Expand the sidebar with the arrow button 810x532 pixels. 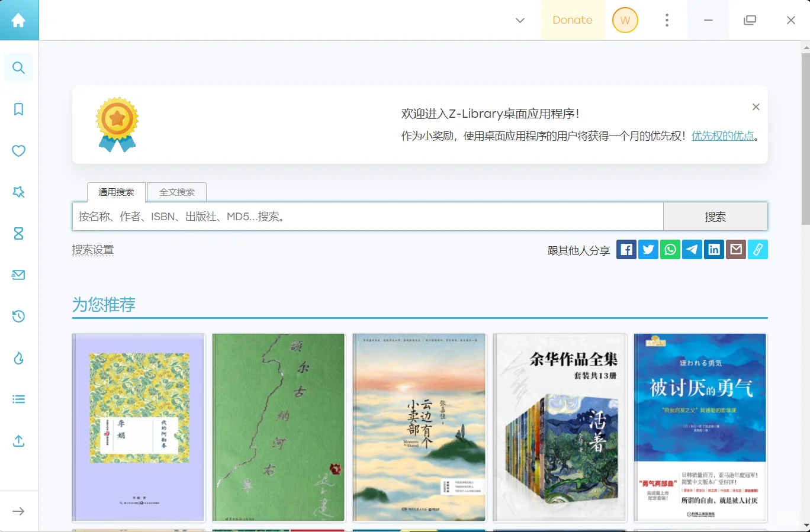tap(18, 511)
